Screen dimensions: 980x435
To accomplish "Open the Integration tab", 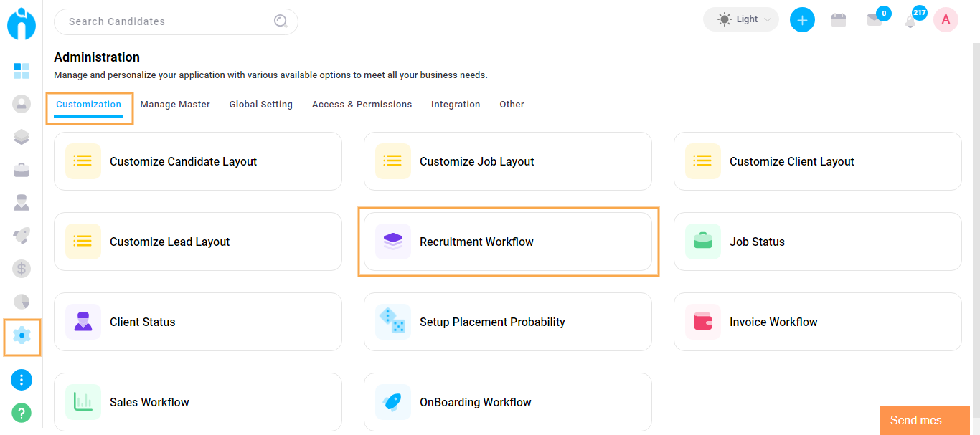I will 456,105.
